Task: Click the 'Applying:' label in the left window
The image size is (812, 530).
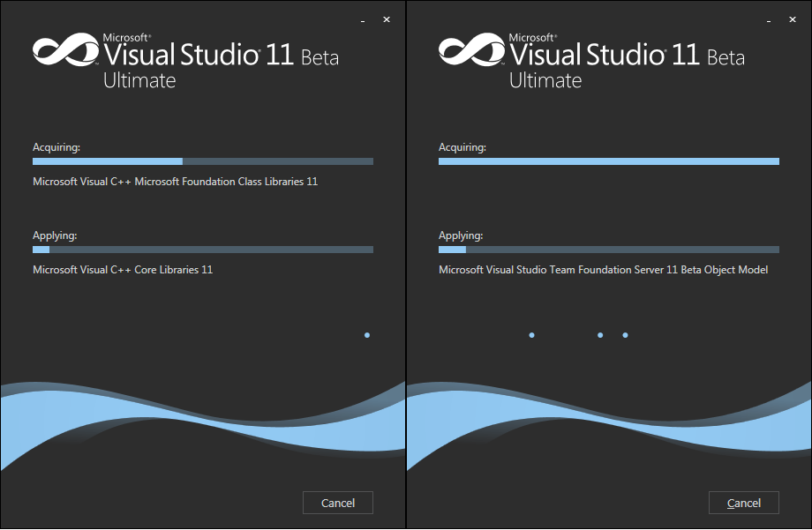Action: [x=55, y=235]
